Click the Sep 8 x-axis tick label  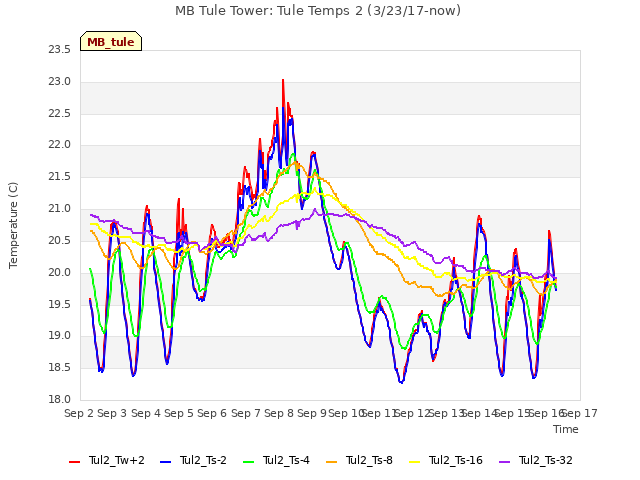(279, 413)
